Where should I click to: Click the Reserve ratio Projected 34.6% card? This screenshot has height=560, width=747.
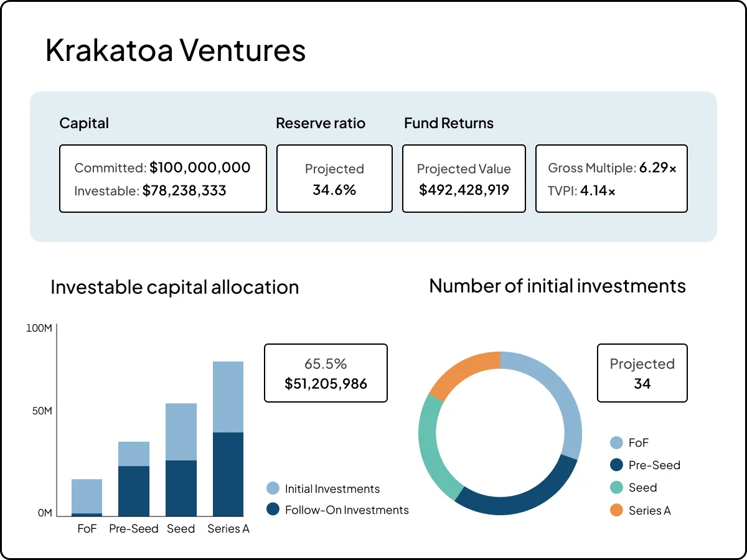pyautogui.click(x=334, y=179)
